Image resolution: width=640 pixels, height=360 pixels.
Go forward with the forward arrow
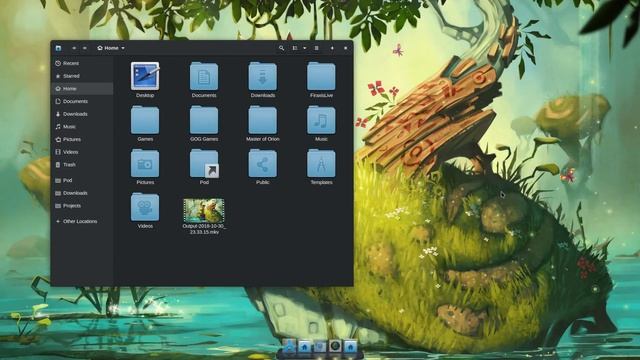tap(84, 48)
